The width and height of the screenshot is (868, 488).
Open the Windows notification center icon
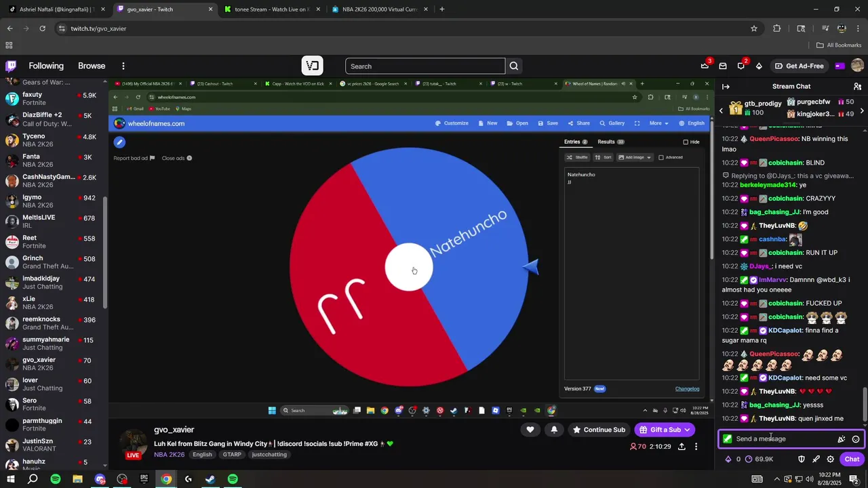854,479
